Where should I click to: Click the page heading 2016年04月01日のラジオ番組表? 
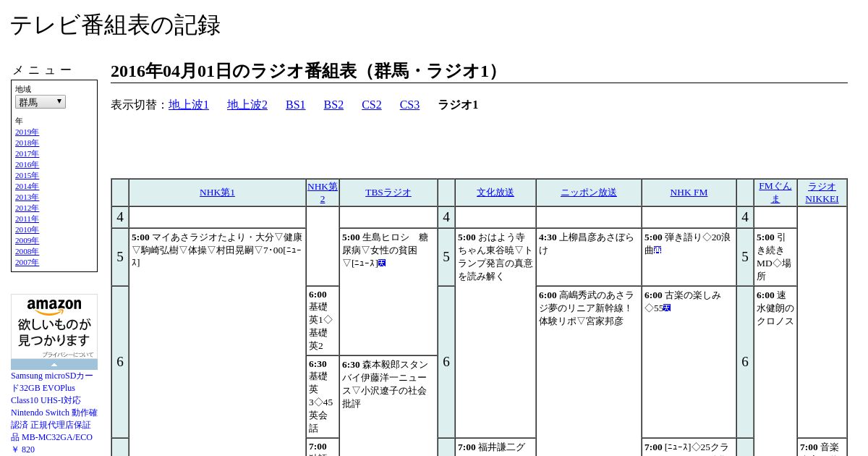click(x=307, y=71)
